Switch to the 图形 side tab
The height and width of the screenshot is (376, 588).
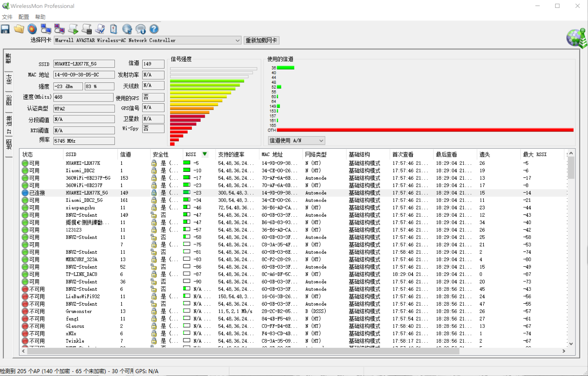click(9, 100)
